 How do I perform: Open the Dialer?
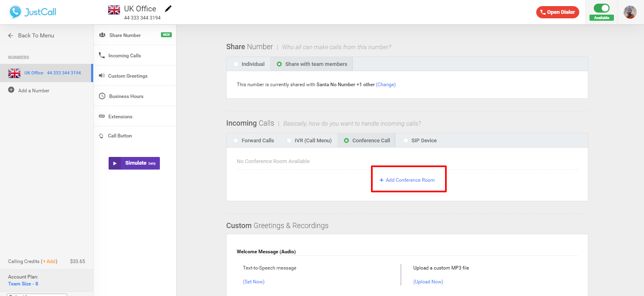(x=557, y=12)
